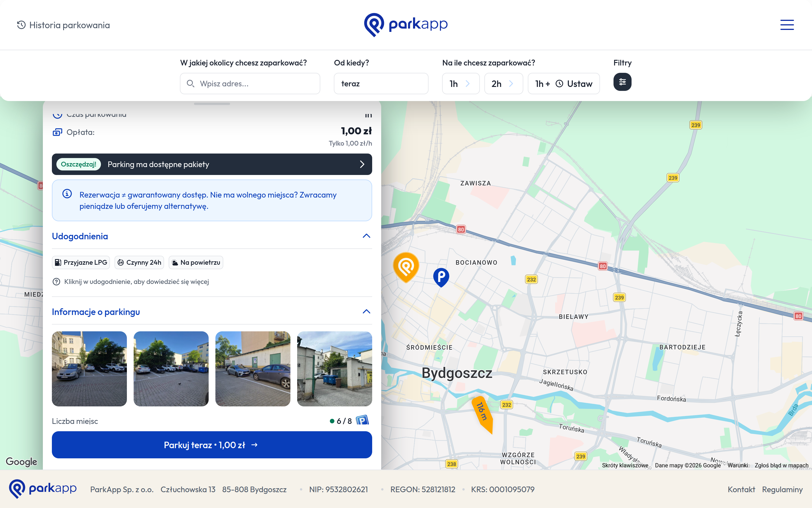Click the search magnifier icon
Viewport: 812px width, 508px height.
(190, 83)
